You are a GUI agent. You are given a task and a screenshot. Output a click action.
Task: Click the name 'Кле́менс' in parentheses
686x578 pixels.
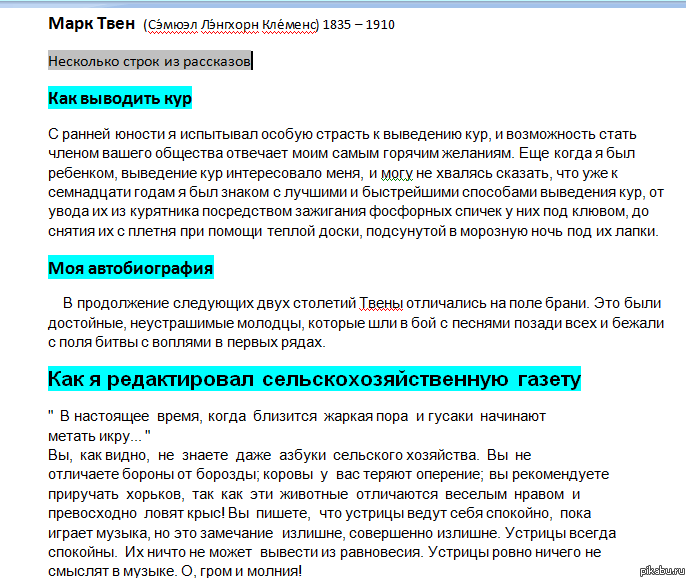(x=289, y=25)
